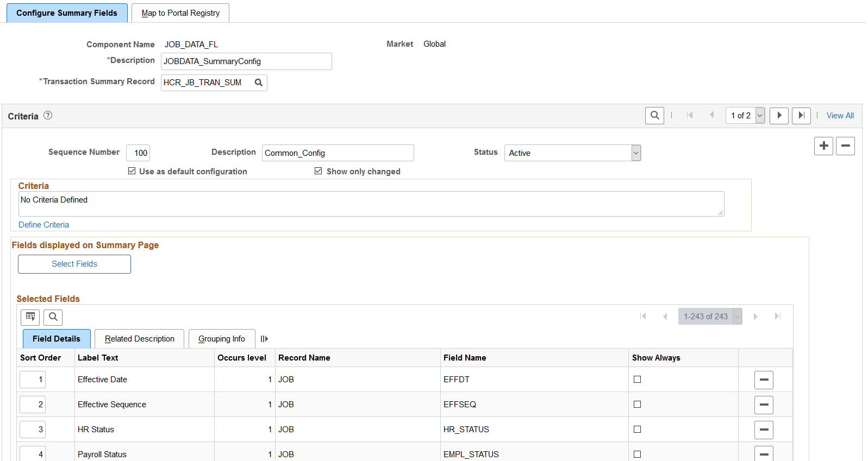Select the Grouping Info grid tab

coord(222,339)
